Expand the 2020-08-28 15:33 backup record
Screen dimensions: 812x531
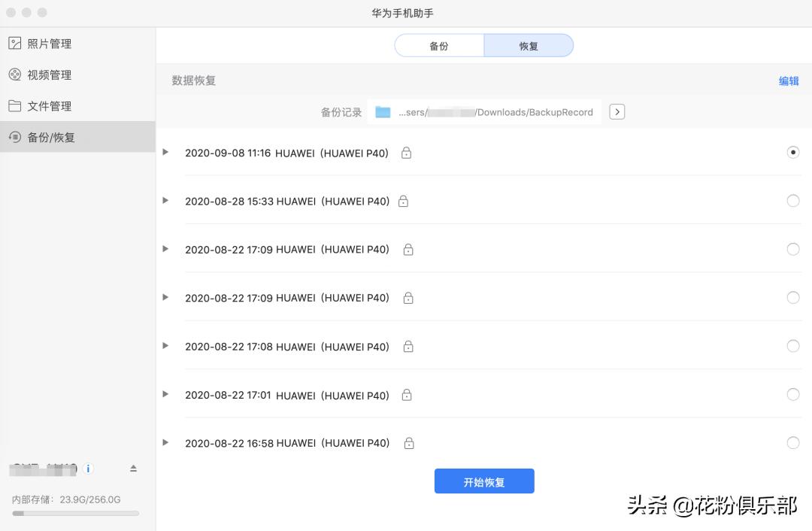pyautogui.click(x=165, y=200)
